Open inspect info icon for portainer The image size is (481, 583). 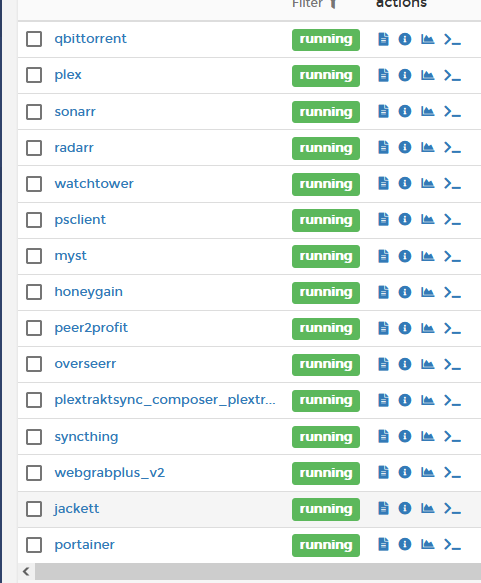point(405,544)
